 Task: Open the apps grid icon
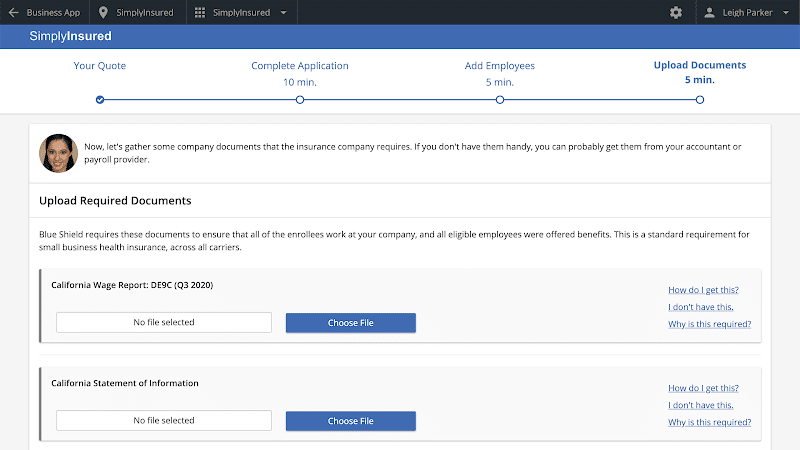[x=200, y=13]
